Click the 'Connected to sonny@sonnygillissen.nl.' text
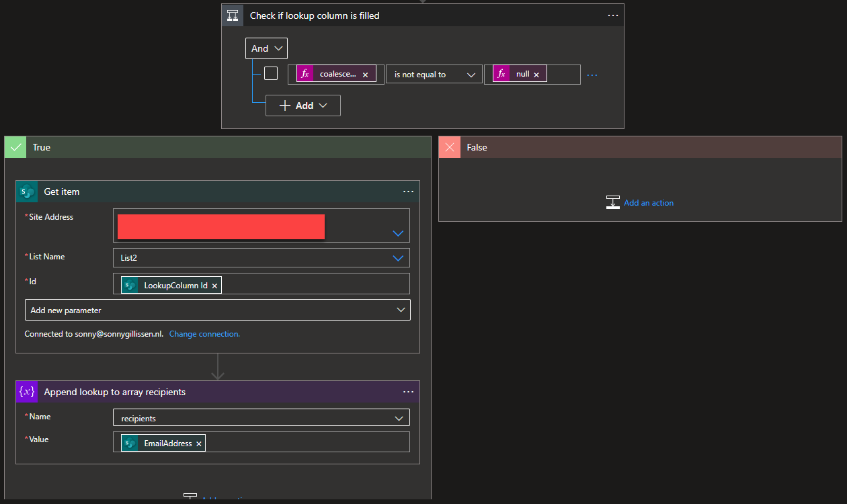The image size is (847, 504). coord(94,334)
